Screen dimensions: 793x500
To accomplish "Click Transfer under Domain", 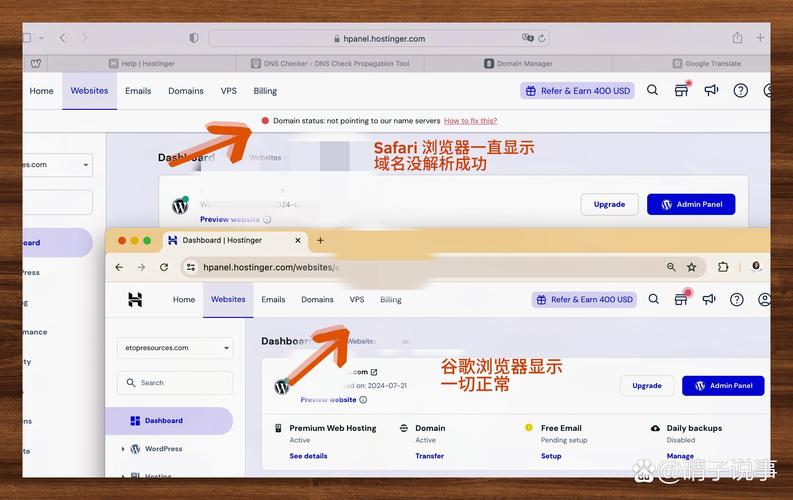I will (x=429, y=456).
